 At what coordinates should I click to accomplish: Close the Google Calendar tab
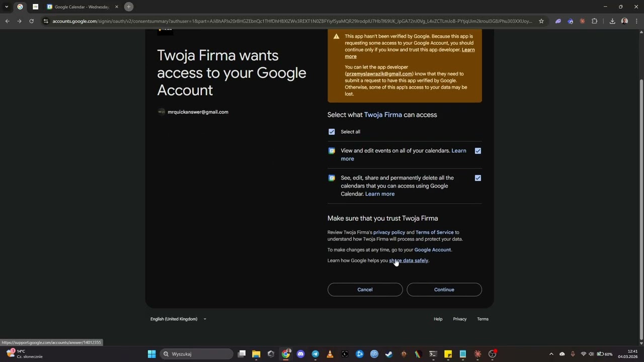[x=116, y=7]
